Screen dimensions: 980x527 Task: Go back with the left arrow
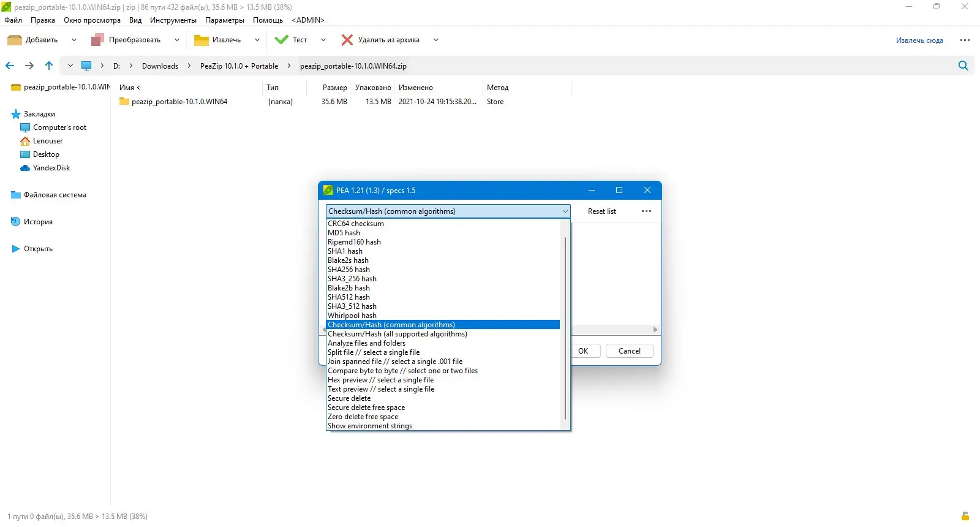point(10,66)
